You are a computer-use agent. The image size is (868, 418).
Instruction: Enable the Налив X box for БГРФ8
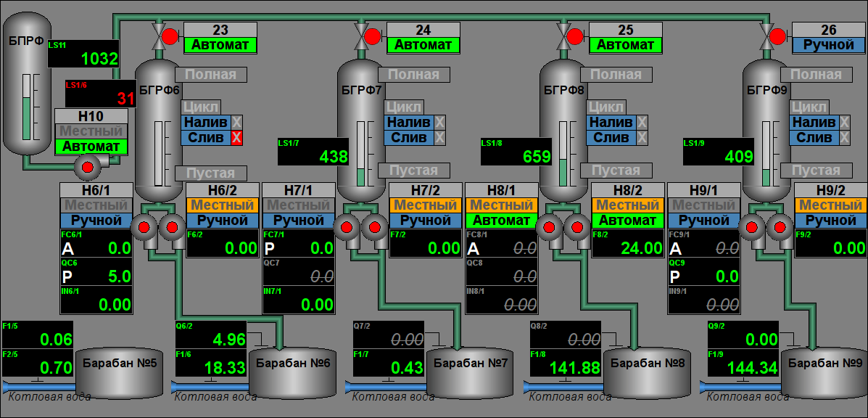click(642, 123)
